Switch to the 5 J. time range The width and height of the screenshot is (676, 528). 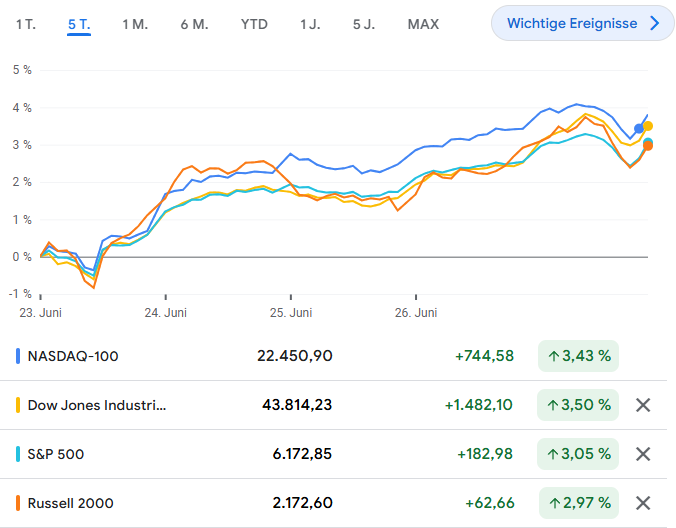(364, 24)
